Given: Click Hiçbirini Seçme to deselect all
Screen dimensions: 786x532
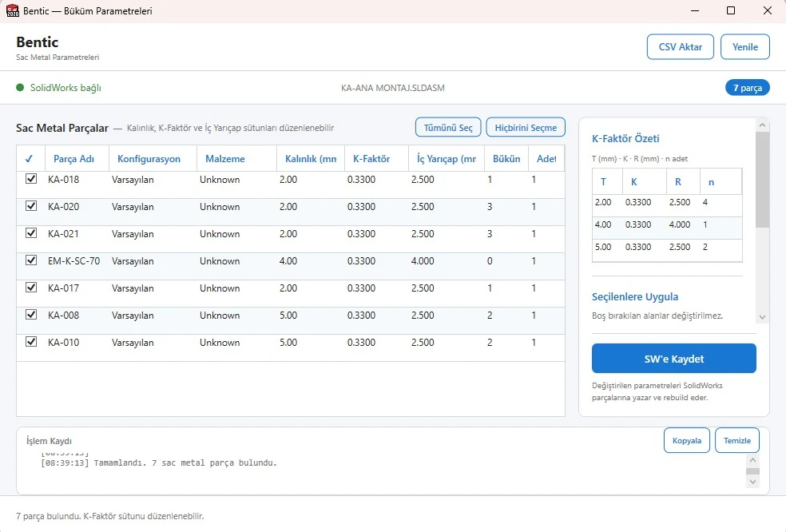Looking at the screenshot, I should point(526,127).
